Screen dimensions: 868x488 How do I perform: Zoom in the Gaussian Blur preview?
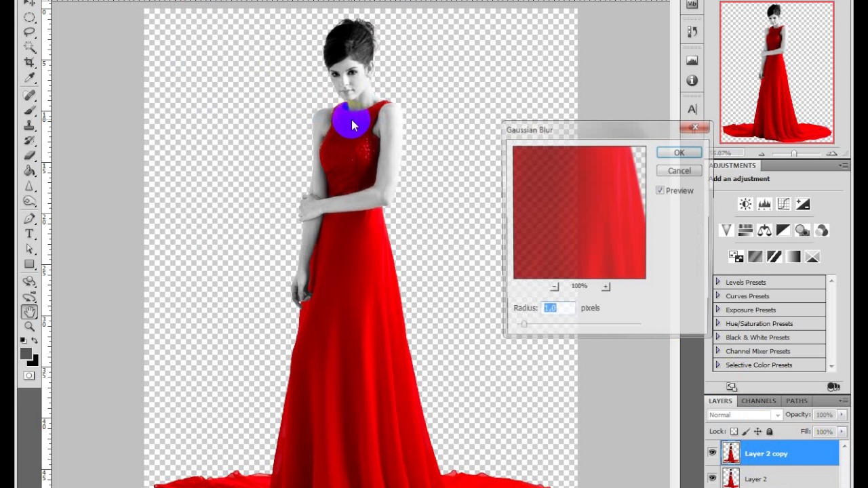[606, 287]
